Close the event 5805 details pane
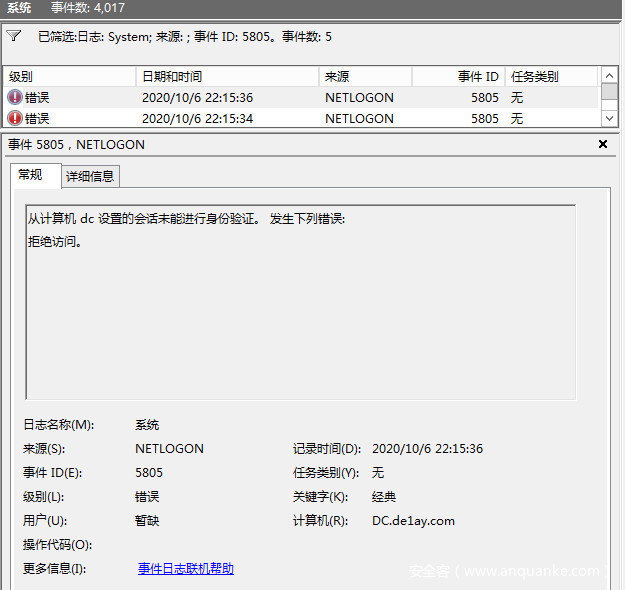 click(603, 145)
